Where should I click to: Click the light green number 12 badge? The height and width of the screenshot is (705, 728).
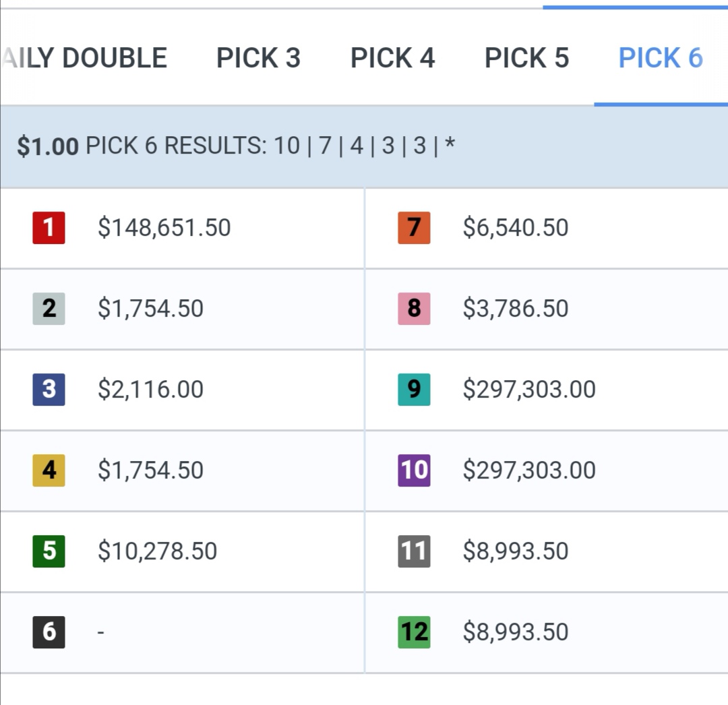pos(414,632)
